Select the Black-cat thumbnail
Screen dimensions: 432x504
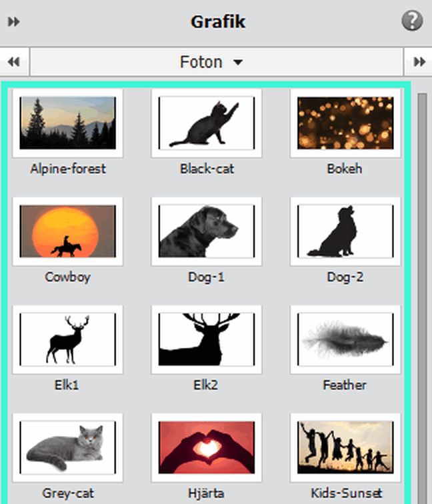[207, 123]
